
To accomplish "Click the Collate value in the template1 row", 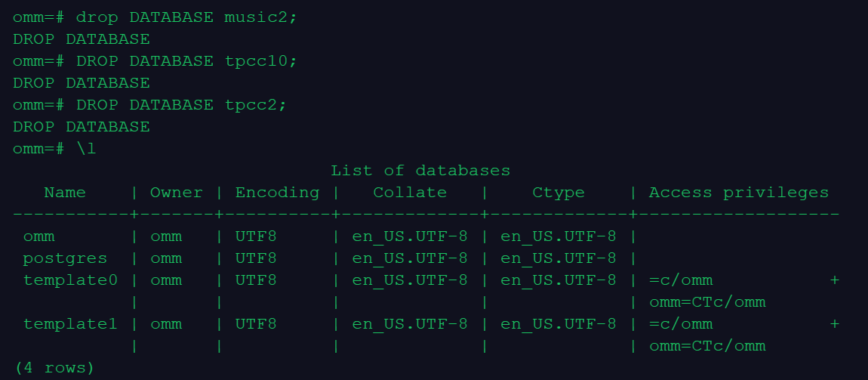I will [410, 324].
